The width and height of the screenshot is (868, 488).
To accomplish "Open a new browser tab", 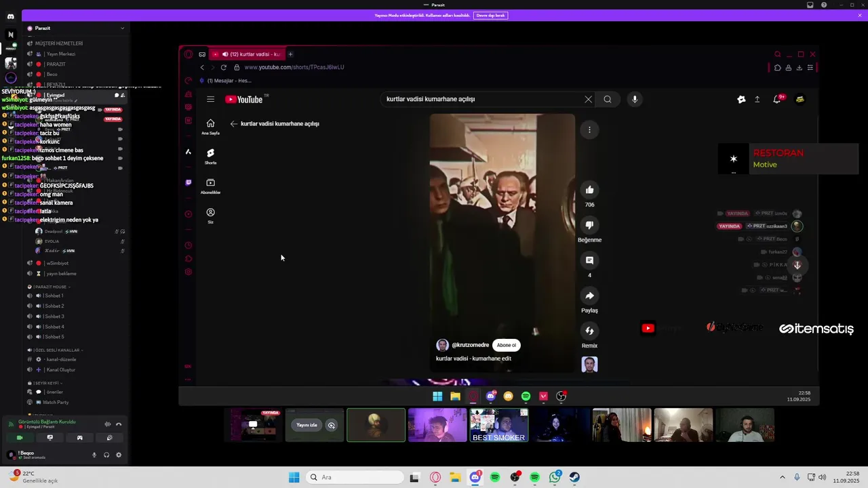I will 290,54.
